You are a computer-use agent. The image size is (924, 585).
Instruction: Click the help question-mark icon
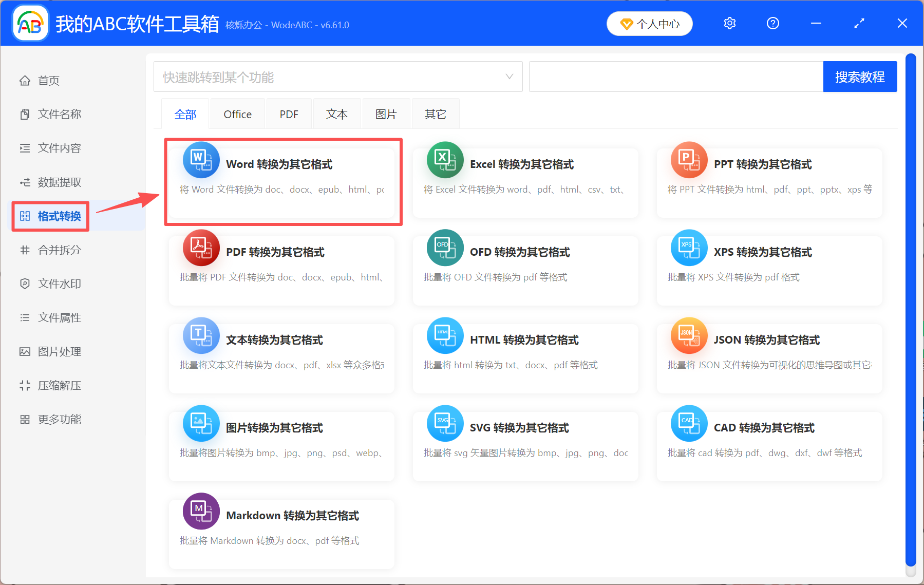click(x=772, y=23)
